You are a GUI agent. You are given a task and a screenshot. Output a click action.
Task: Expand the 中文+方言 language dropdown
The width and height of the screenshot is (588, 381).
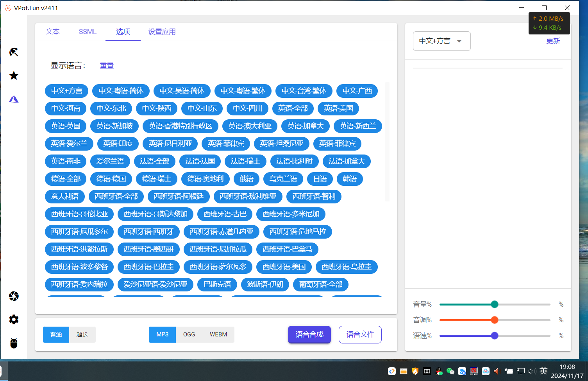pyautogui.click(x=441, y=41)
